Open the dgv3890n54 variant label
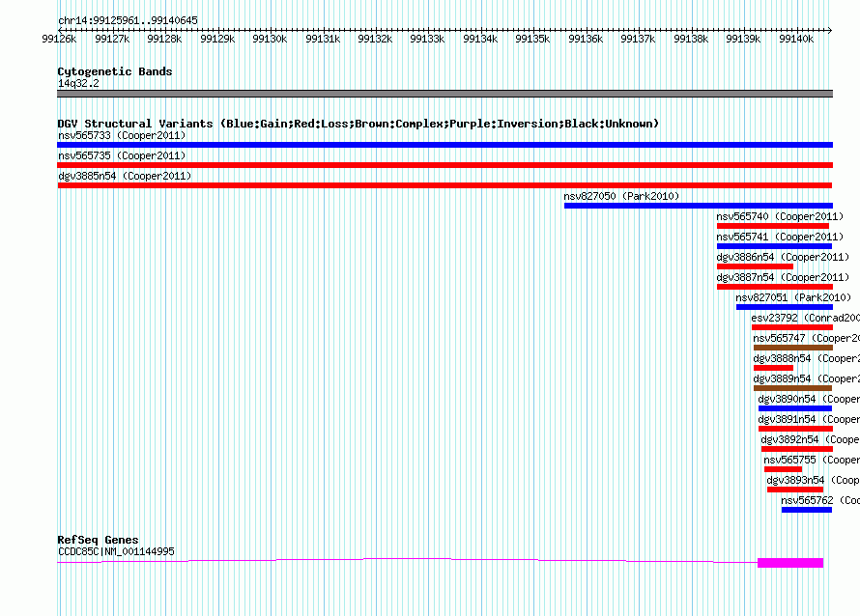Screen dimensions: 860x616 [809, 399]
